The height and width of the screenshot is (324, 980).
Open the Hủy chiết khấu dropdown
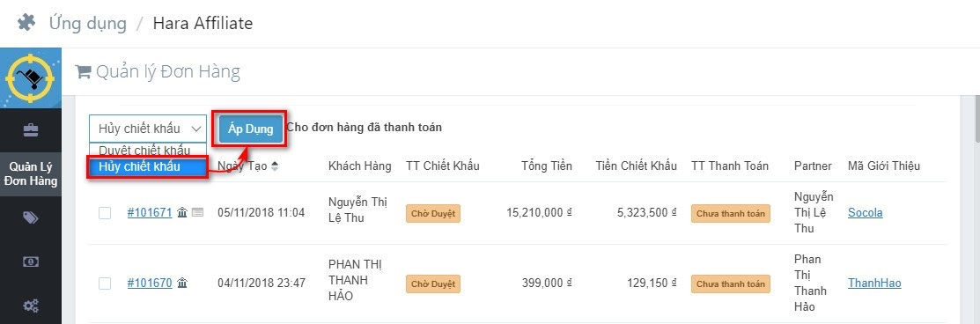(148, 129)
